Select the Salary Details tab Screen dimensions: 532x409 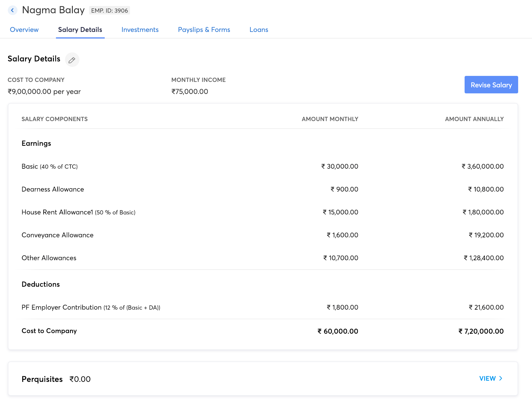pos(80,30)
